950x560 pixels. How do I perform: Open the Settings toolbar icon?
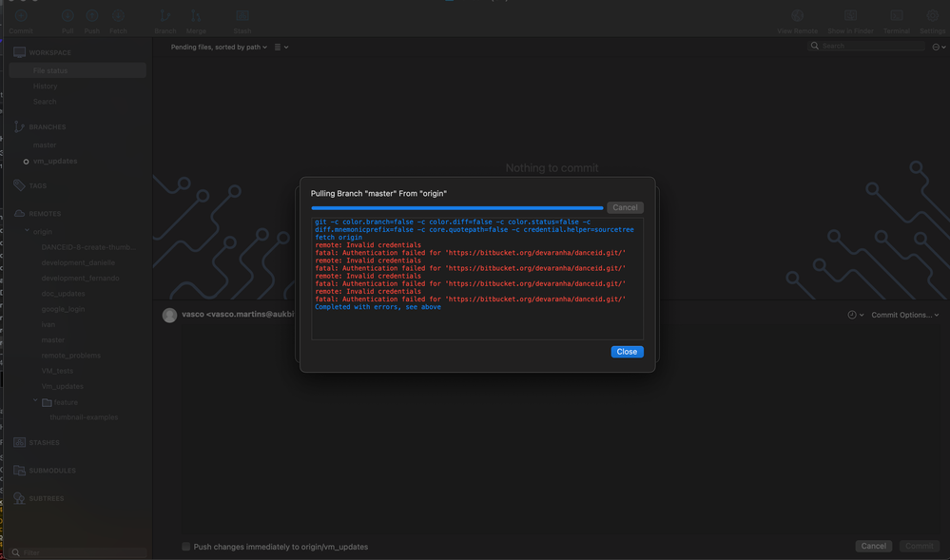[933, 16]
